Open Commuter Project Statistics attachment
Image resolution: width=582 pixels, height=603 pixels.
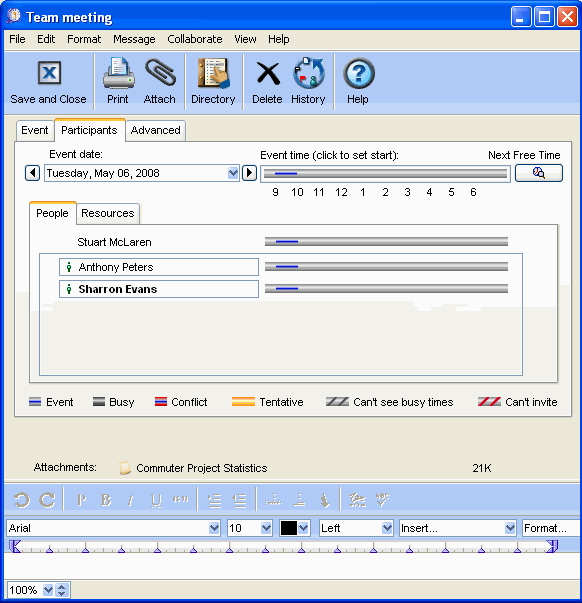(x=202, y=468)
